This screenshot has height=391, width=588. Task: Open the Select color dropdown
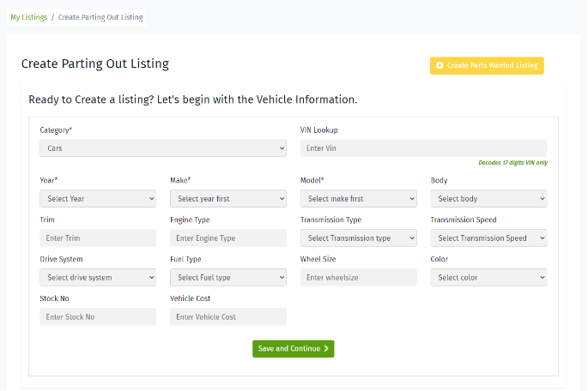[488, 278]
